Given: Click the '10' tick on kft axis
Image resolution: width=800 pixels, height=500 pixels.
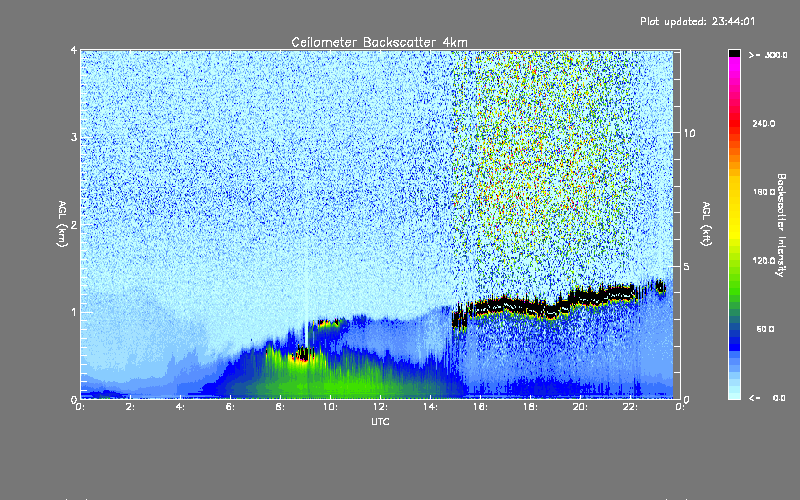Looking at the screenshot, I should pos(689,134).
